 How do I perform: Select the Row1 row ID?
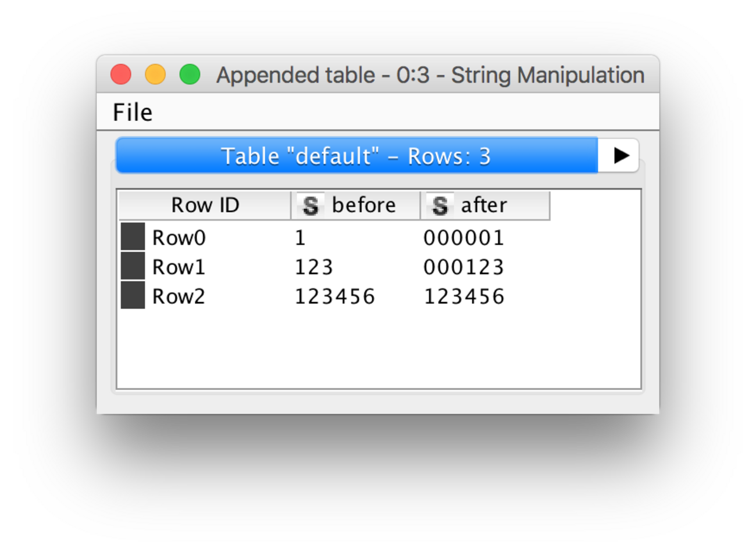(x=179, y=267)
